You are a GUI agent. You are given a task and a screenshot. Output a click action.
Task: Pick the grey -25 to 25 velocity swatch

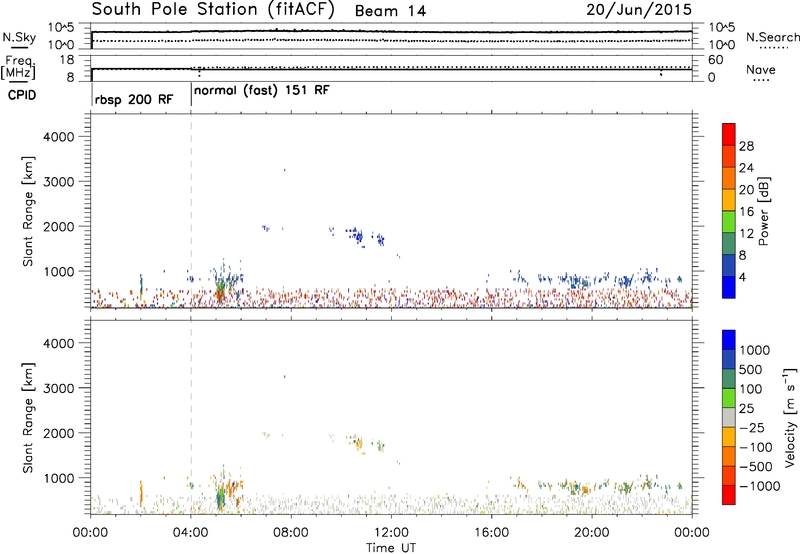click(729, 418)
